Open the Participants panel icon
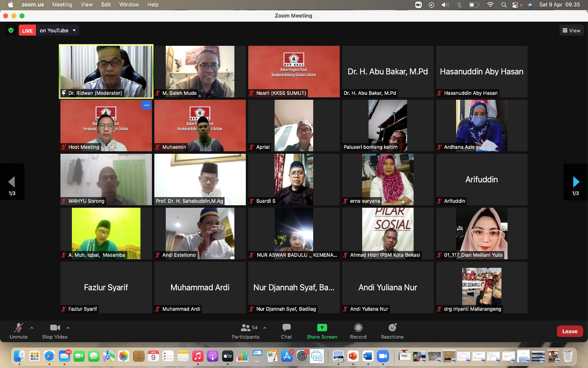This screenshot has height=368, width=588. click(x=245, y=328)
